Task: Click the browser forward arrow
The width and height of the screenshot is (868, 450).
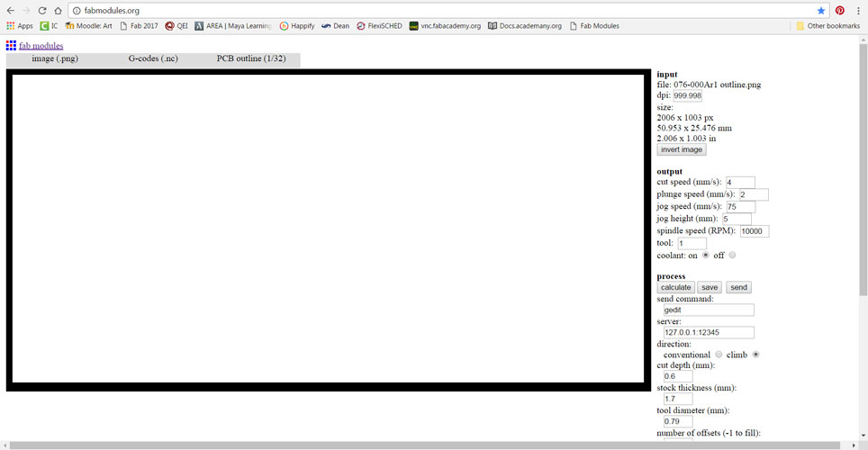Action: point(26,11)
